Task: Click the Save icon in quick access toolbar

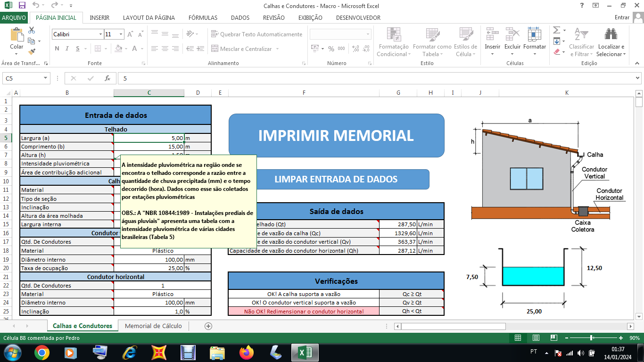Action: click(x=22, y=6)
